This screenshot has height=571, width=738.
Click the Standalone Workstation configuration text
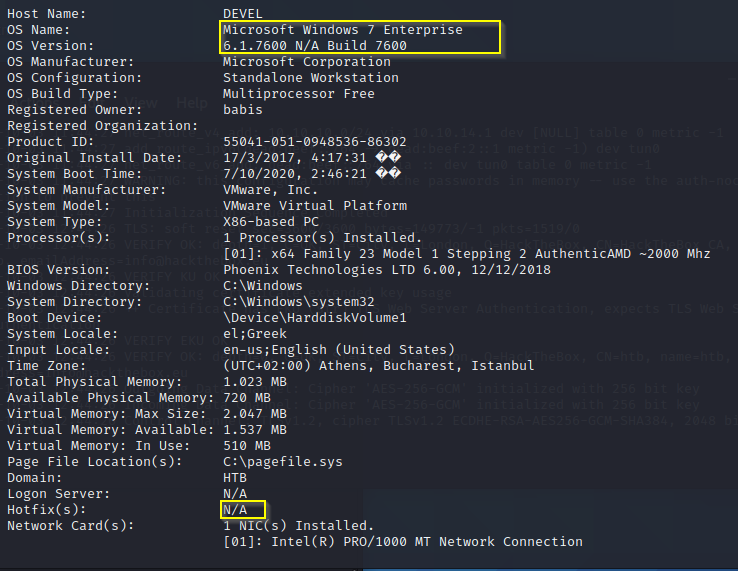click(x=310, y=78)
